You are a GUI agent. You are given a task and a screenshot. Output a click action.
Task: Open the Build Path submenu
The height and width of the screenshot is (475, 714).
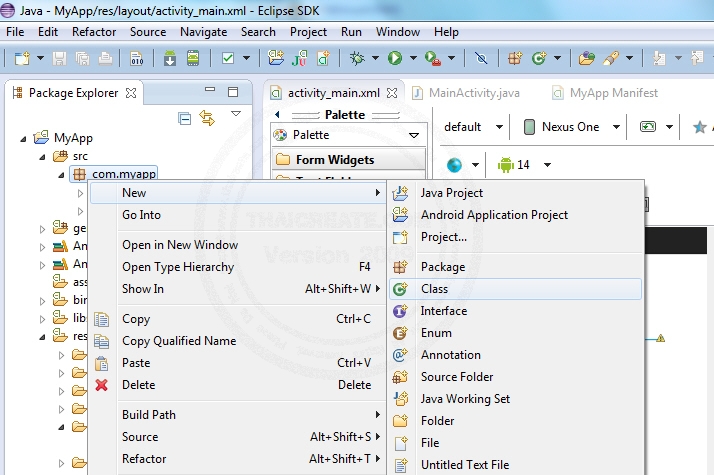[237, 415]
